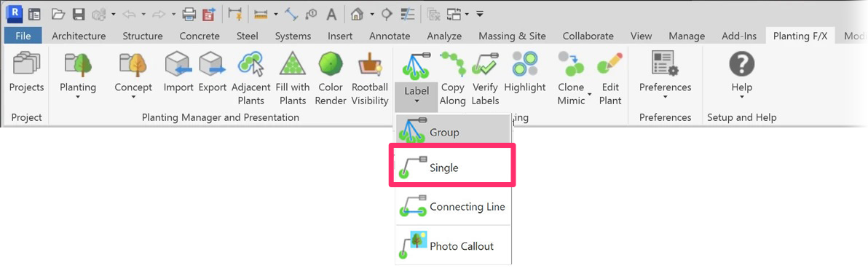Click the Edit Plant pencil tool

pos(610,79)
